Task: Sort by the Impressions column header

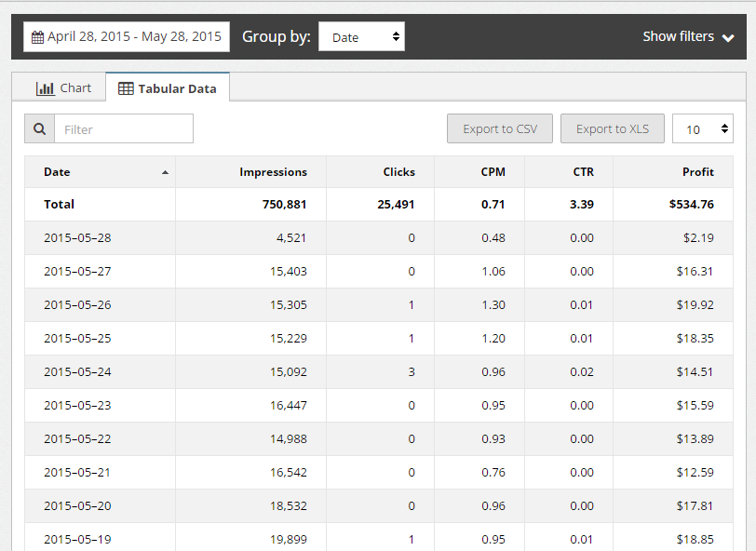Action: pyautogui.click(x=273, y=172)
